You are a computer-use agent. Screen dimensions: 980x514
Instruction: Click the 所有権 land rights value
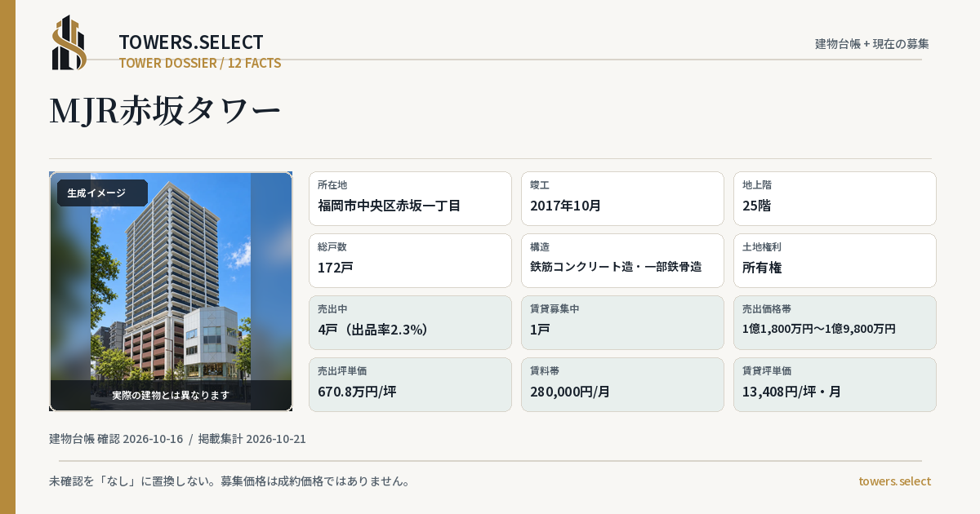tap(762, 268)
